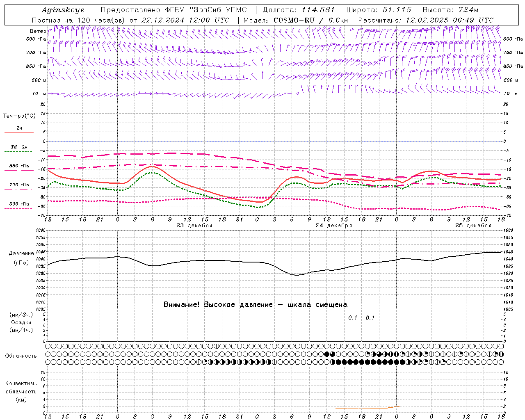
Task: Select the model name "COSMO-RU / 6.6км"
Action: pyautogui.click(x=310, y=20)
